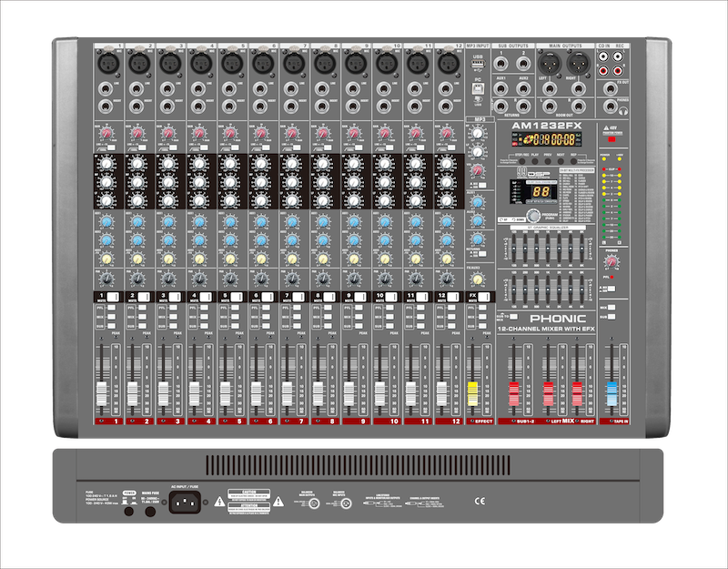Toggle MIX assign button on channel 3

pyautogui.click(x=173, y=317)
